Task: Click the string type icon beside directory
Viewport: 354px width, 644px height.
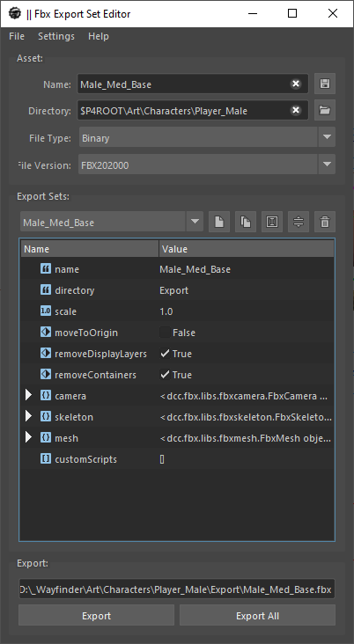Action: [x=46, y=290]
